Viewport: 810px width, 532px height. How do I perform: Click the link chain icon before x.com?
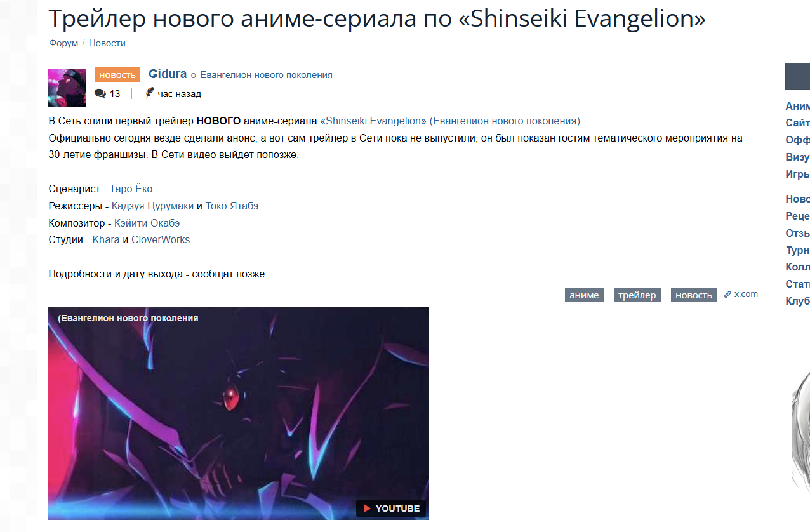[x=727, y=295]
